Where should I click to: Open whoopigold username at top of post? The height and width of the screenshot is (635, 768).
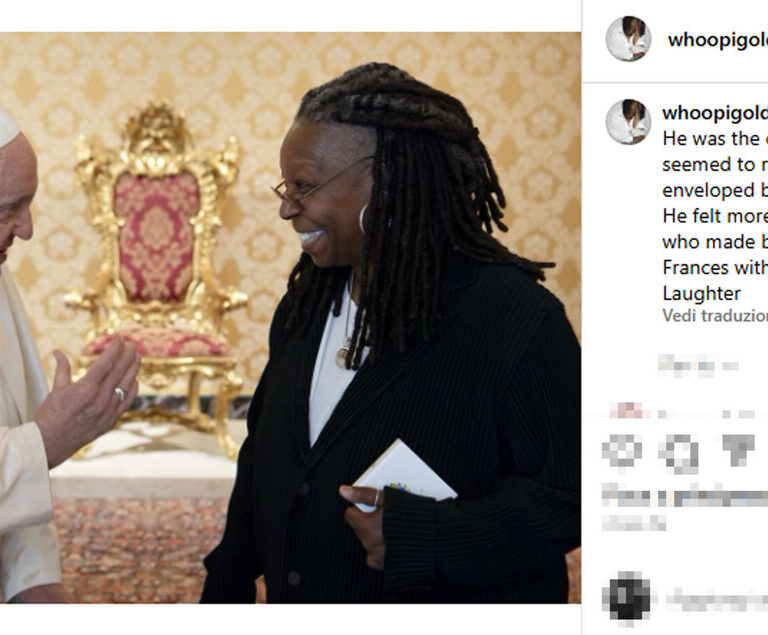point(718,40)
